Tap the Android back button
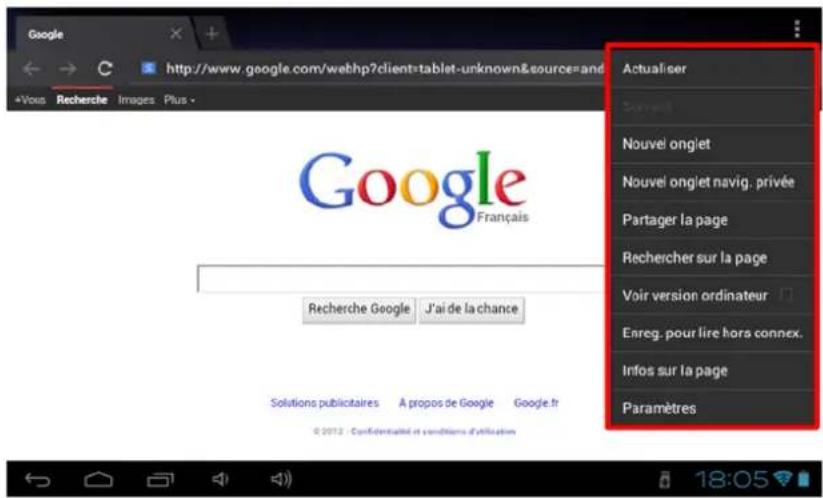 (x=38, y=479)
